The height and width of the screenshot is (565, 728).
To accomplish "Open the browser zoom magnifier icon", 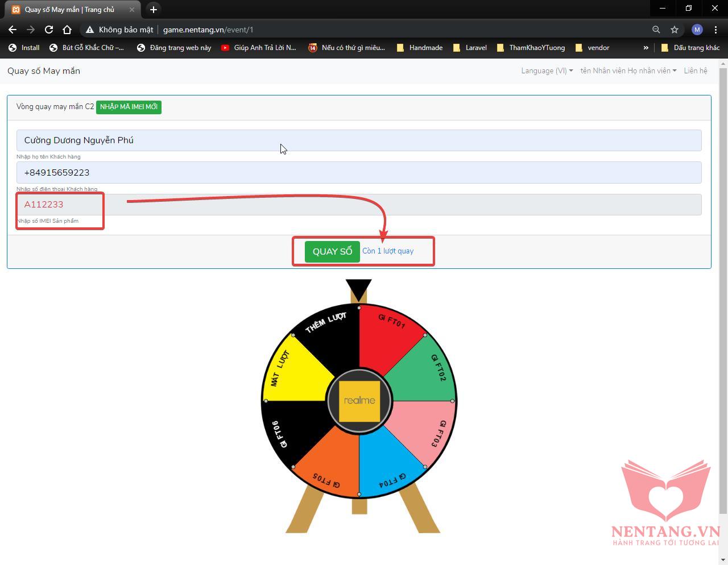I will tap(656, 30).
